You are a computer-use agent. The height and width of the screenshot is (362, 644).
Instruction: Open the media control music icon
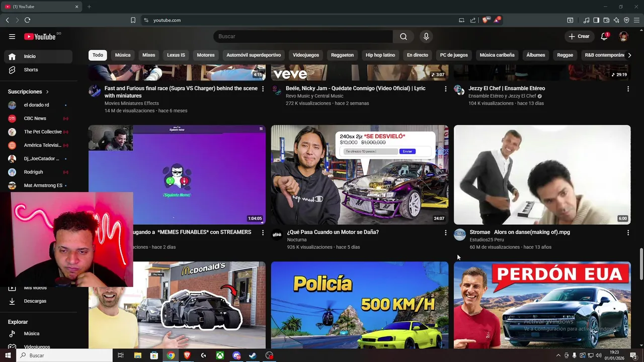coord(586,20)
